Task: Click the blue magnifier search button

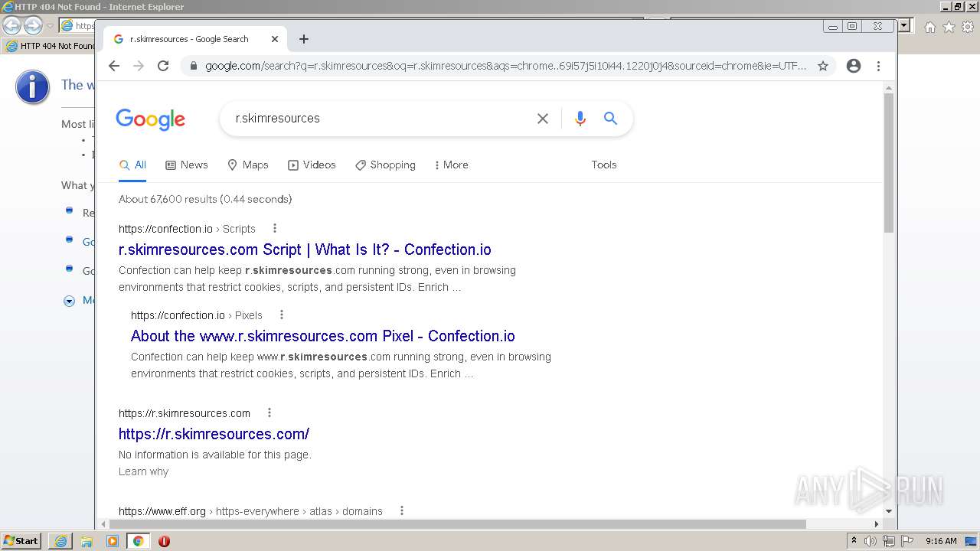Action: [610, 119]
